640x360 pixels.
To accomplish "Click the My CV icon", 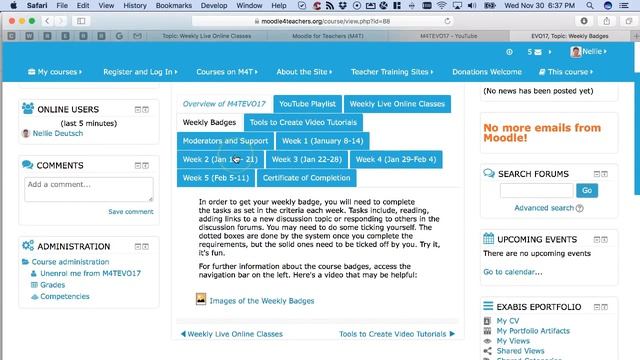I will [487, 321].
